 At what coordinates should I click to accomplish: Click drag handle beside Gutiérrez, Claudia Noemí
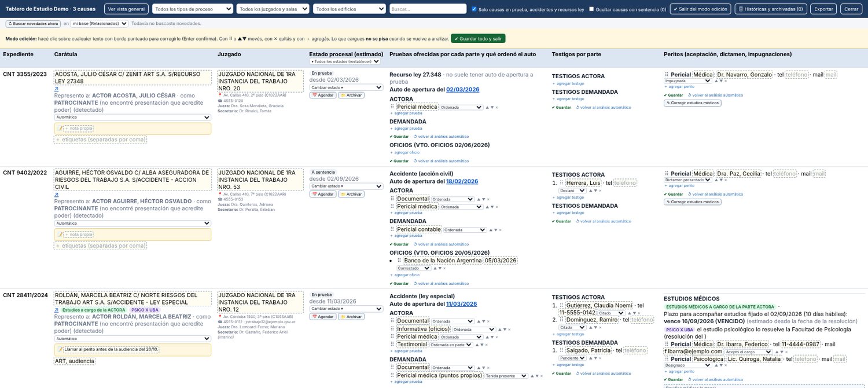click(561, 305)
